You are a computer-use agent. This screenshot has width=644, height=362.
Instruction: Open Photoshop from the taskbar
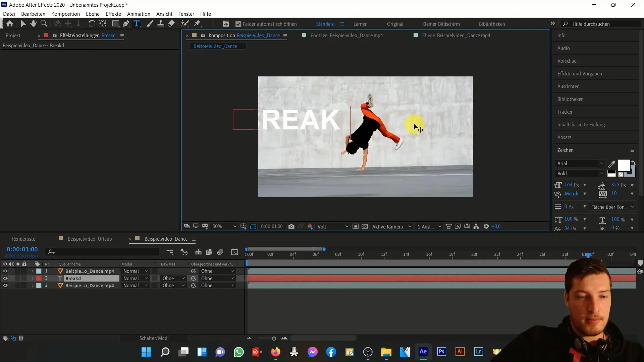(x=441, y=352)
